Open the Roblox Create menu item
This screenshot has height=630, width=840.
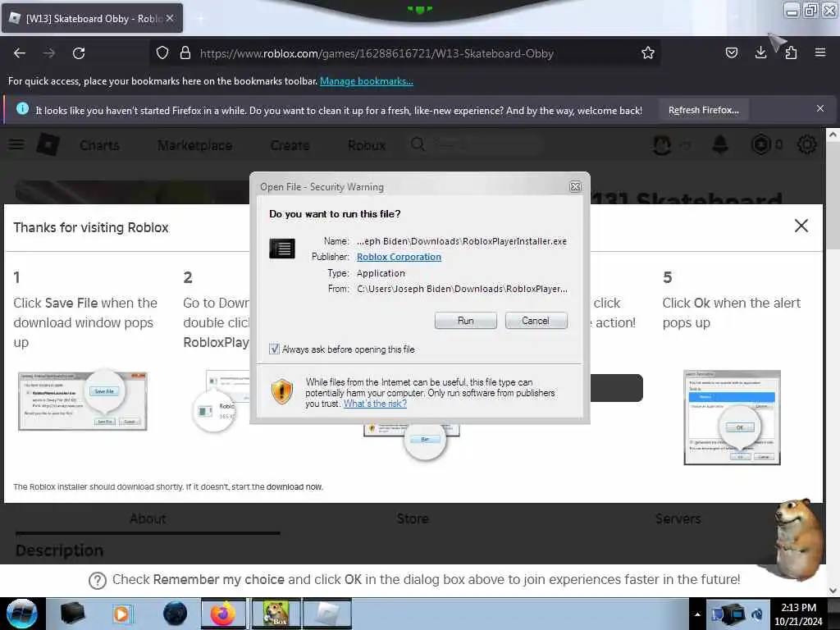coord(290,145)
